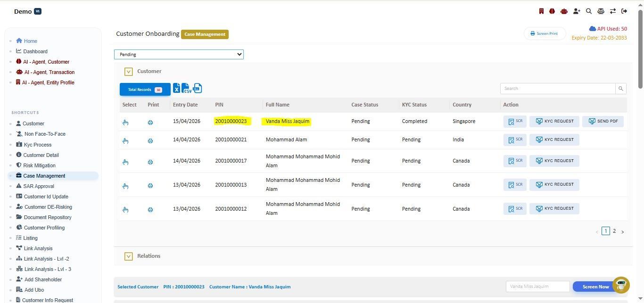Focus the screening name field beside Screen Now
Image resolution: width=644 pixels, height=303 pixels.
pyautogui.click(x=538, y=287)
